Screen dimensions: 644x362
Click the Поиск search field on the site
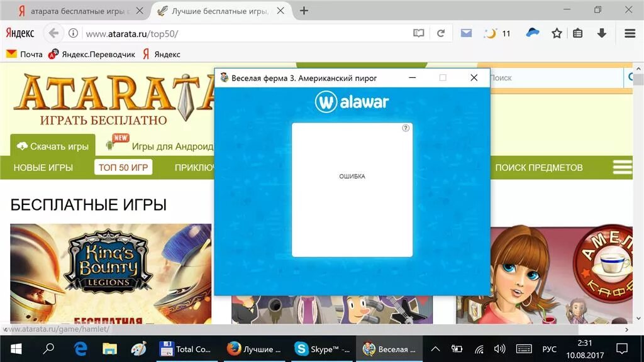click(557, 77)
